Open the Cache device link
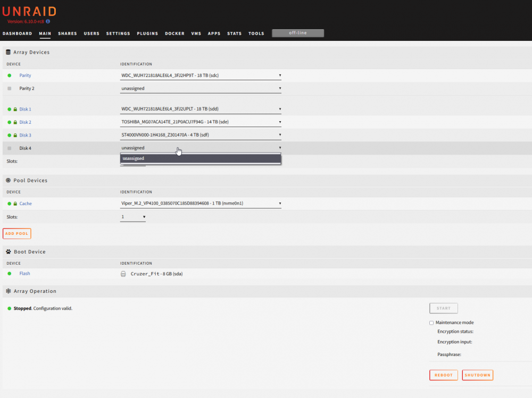 (26, 204)
